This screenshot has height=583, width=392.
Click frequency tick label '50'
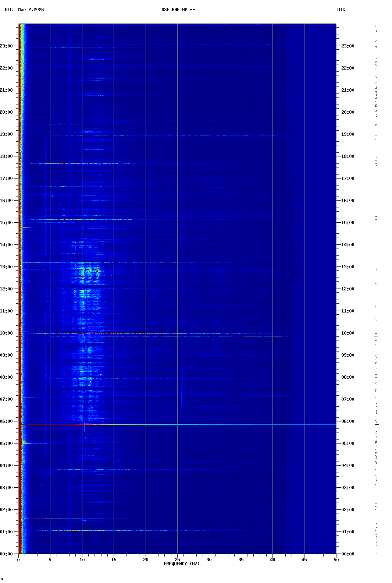click(x=336, y=560)
